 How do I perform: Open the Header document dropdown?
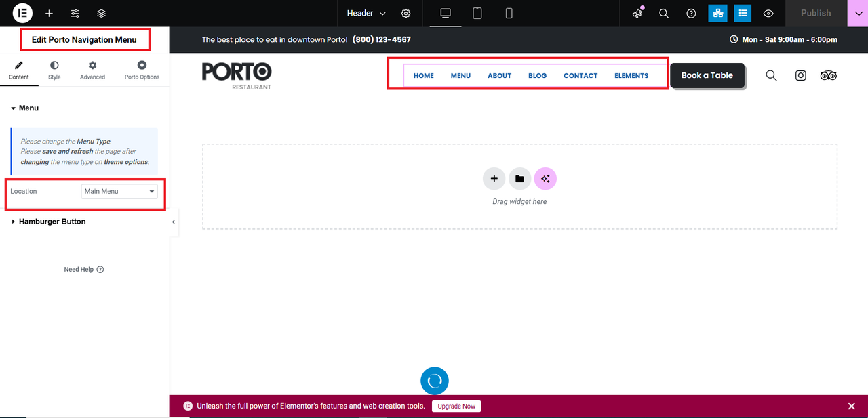[366, 14]
